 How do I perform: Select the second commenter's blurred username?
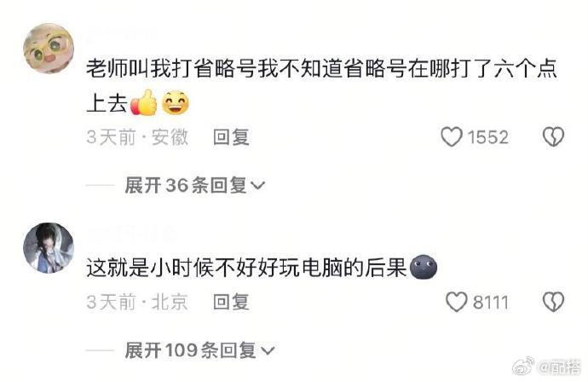tap(131, 235)
